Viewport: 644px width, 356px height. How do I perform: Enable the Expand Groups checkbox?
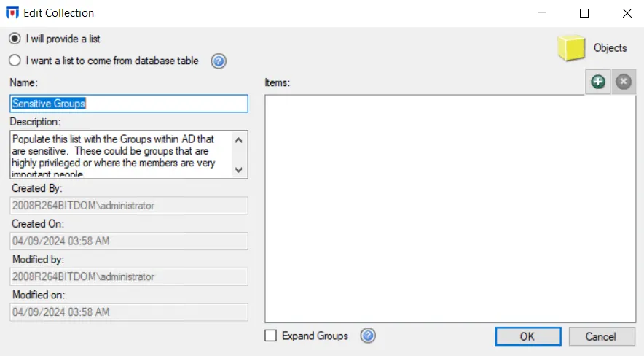click(x=271, y=336)
